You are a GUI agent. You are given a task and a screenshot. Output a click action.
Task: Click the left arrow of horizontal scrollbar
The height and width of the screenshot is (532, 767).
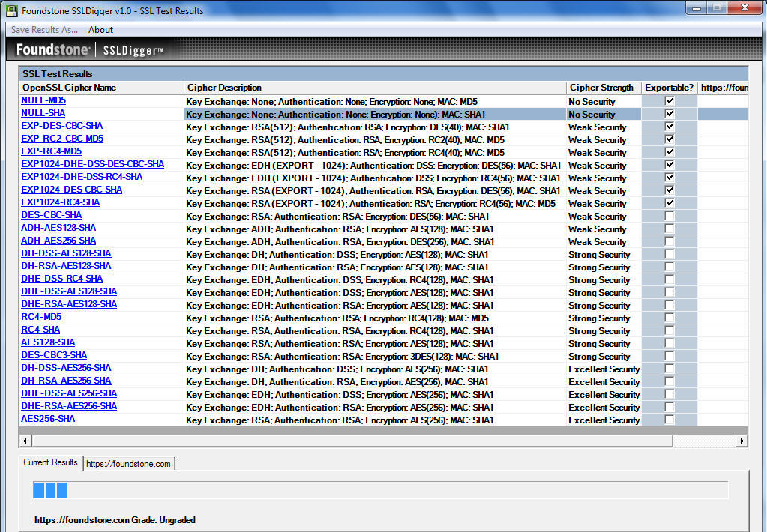24,441
